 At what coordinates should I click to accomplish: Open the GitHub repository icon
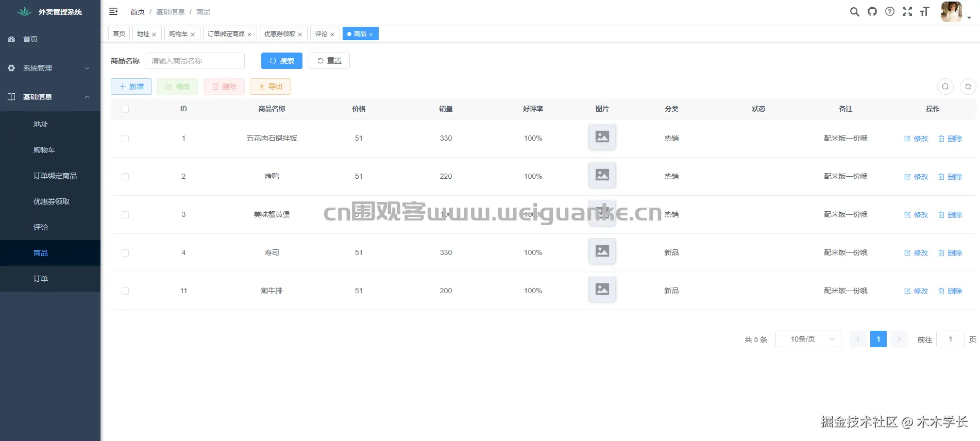(x=872, y=11)
